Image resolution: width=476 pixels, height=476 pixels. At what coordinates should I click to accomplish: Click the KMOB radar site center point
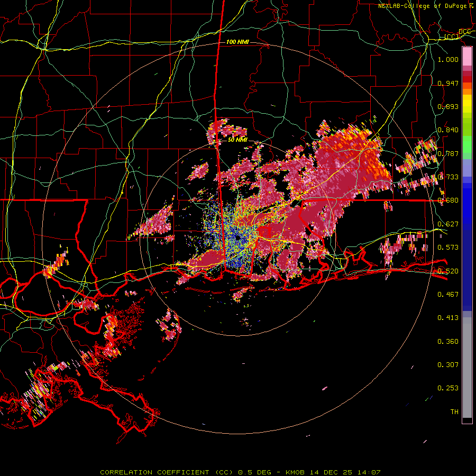pos(238,237)
